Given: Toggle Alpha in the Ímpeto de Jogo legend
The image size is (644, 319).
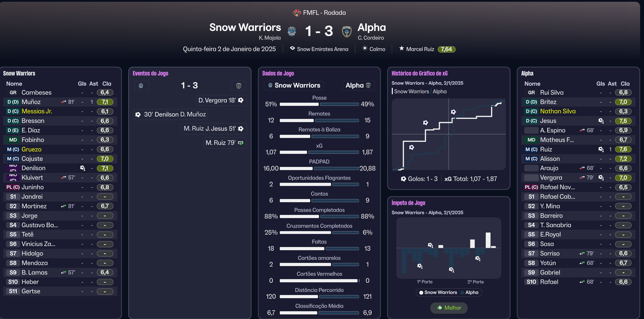Looking at the screenshot, I should point(471,292).
